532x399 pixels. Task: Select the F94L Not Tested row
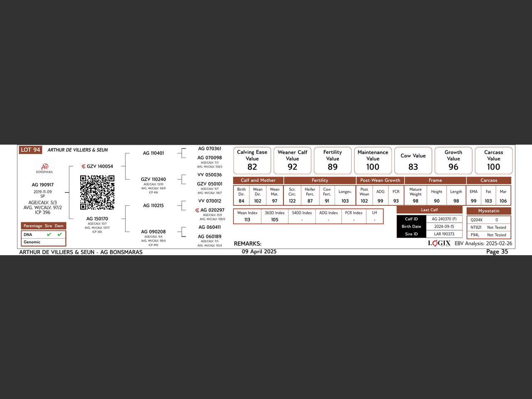coord(489,235)
